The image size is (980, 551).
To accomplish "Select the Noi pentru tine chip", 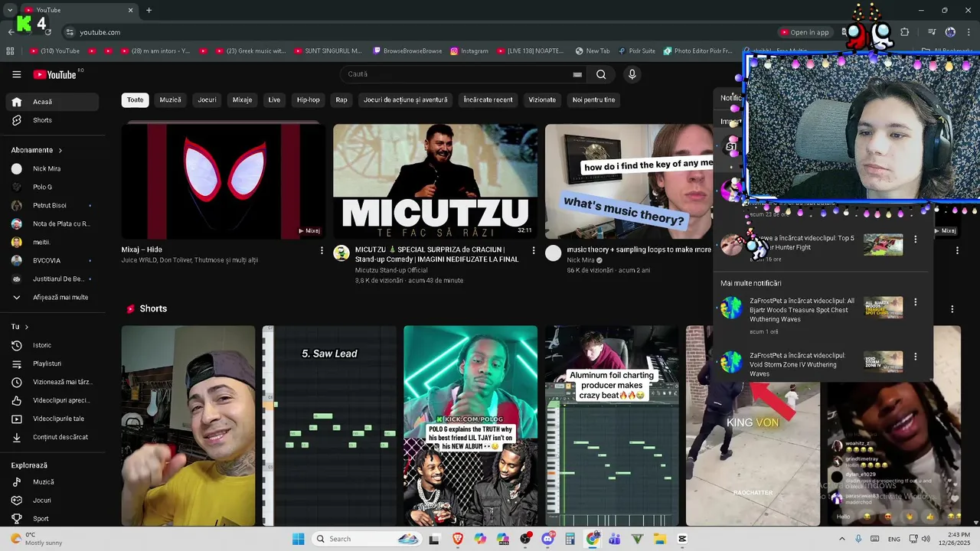I will pyautogui.click(x=594, y=100).
